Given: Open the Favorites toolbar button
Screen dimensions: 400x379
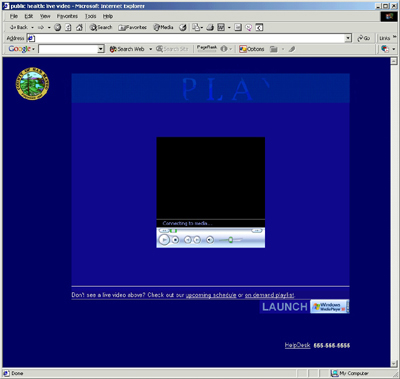Looking at the screenshot, I should coord(133,28).
